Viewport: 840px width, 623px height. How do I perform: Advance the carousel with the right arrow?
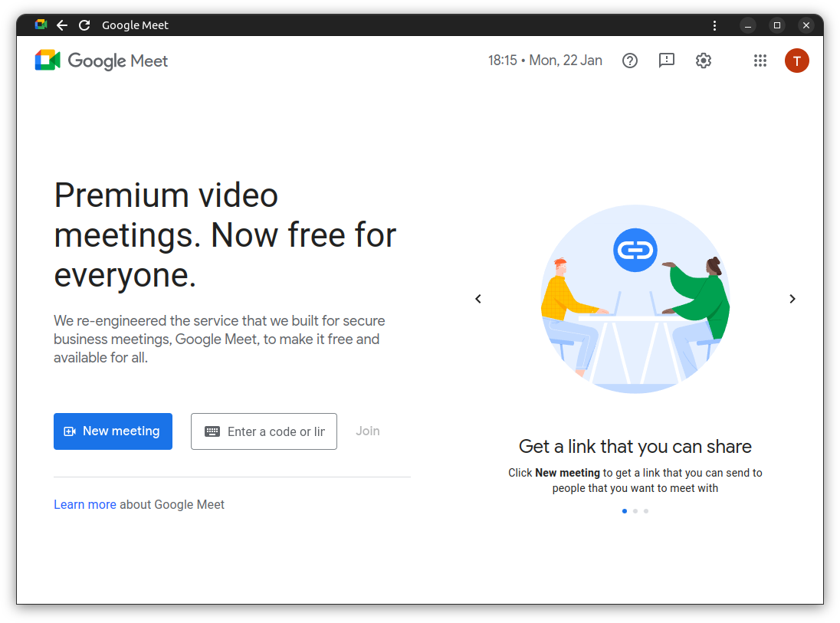pyautogui.click(x=792, y=299)
